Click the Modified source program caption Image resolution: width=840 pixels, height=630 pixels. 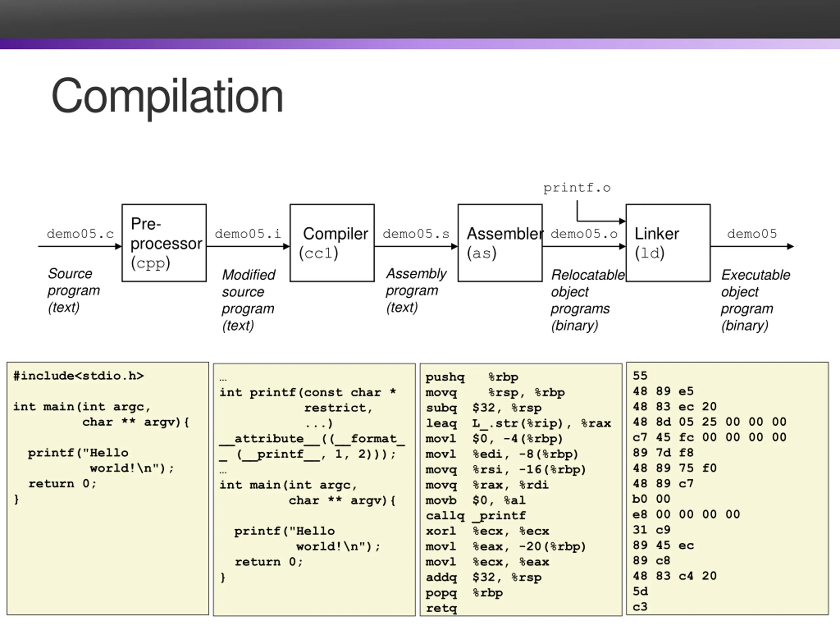click(x=249, y=300)
